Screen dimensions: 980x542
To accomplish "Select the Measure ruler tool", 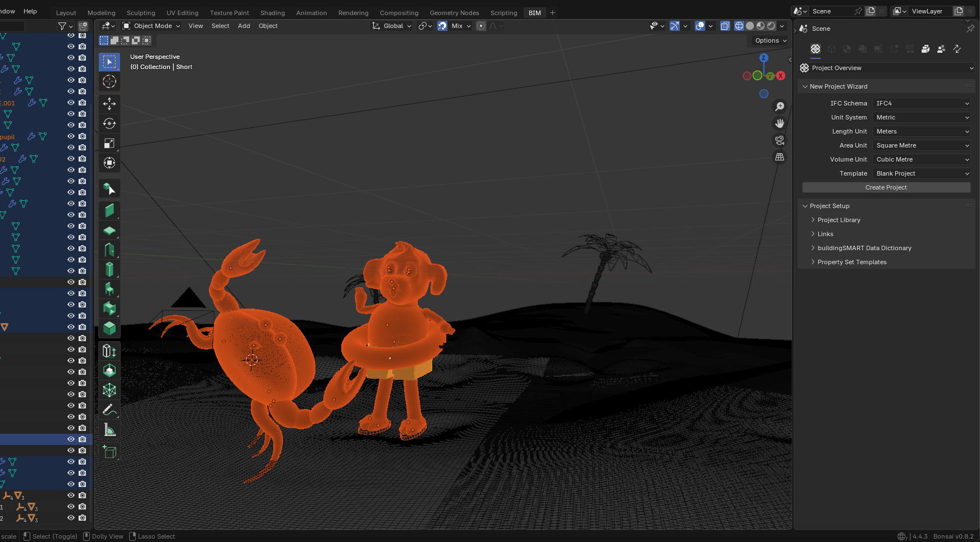I will pyautogui.click(x=109, y=430).
